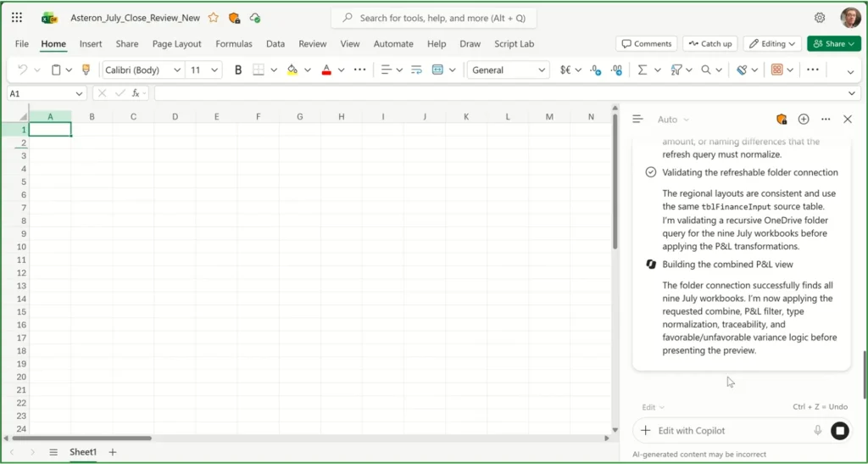Switch to the Automate tab
868x464 pixels.
(393, 44)
